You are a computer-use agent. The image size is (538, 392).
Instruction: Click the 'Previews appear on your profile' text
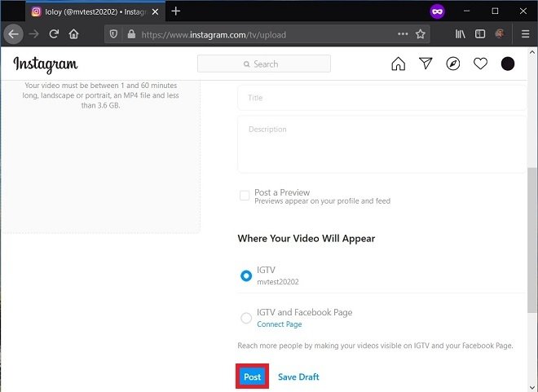click(322, 201)
